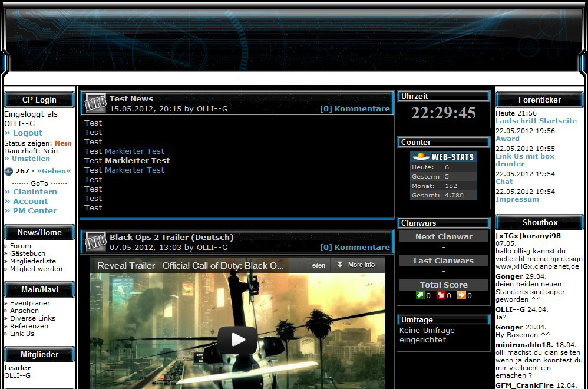Screen dimensions: 588x389
Task: Click the bold white Markierter Test text
Action: point(137,160)
